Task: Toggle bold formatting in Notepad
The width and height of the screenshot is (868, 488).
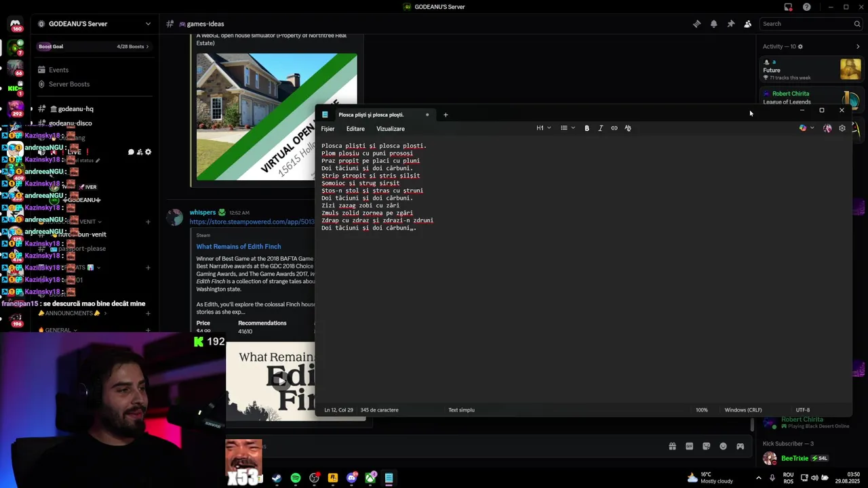Action: pyautogui.click(x=587, y=128)
